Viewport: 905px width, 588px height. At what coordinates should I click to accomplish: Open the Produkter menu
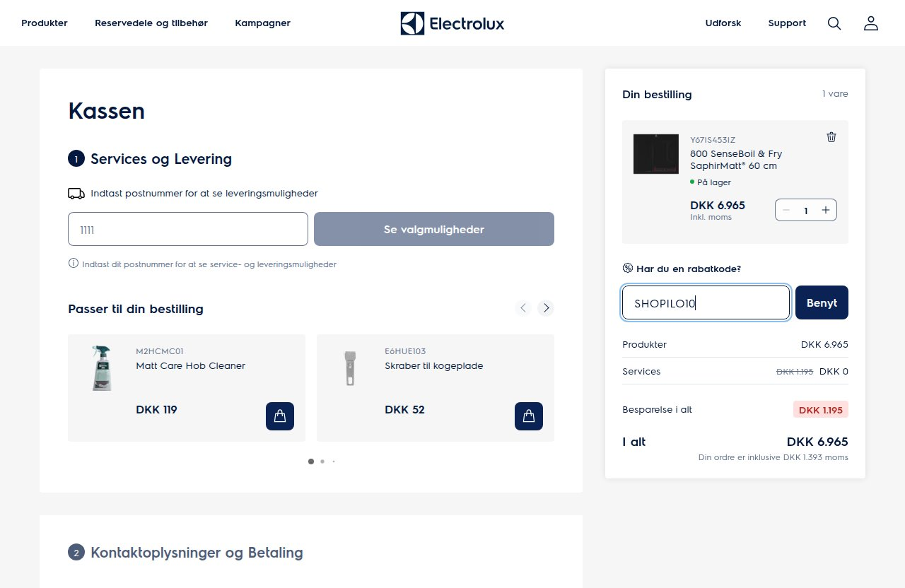(x=45, y=23)
